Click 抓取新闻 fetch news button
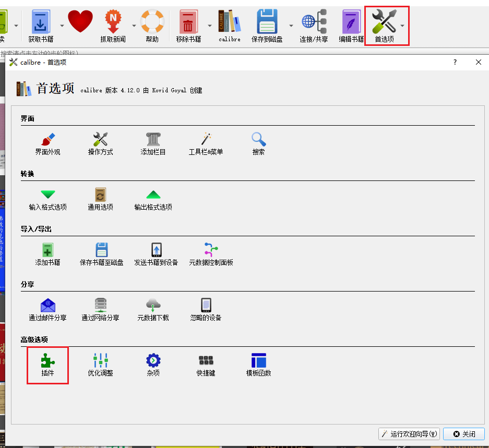Viewport: 489px width, 448px height. click(x=113, y=26)
